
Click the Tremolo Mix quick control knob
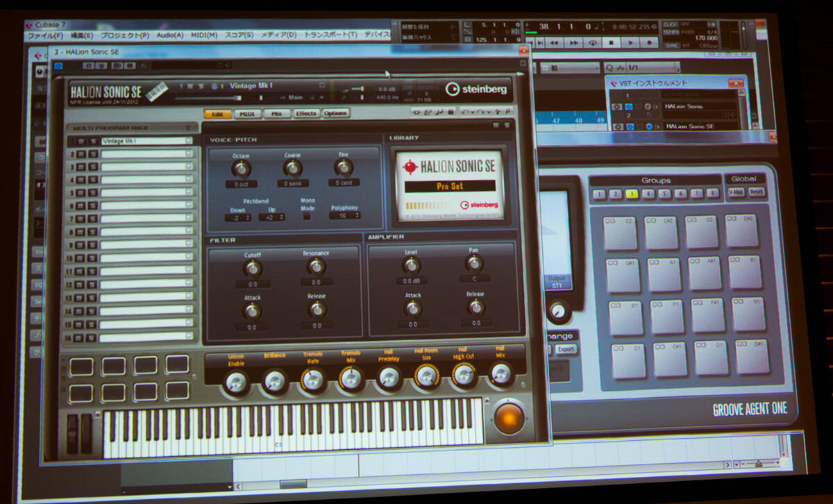coord(351,378)
